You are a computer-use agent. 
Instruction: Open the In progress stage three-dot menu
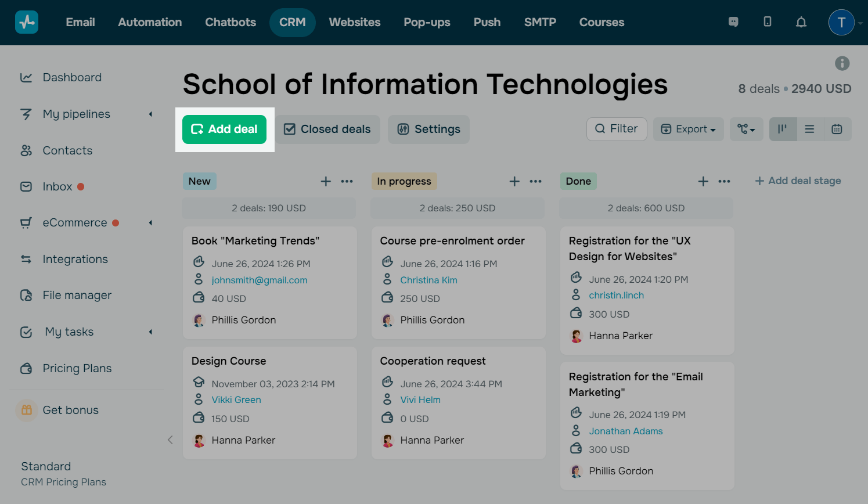(x=535, y=181)
